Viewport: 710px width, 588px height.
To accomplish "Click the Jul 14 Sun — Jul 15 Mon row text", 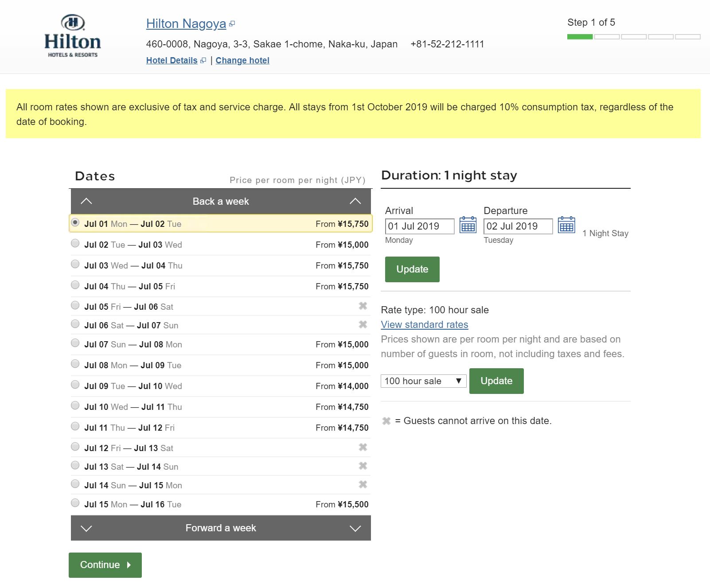I will click(x=133, y=485).
